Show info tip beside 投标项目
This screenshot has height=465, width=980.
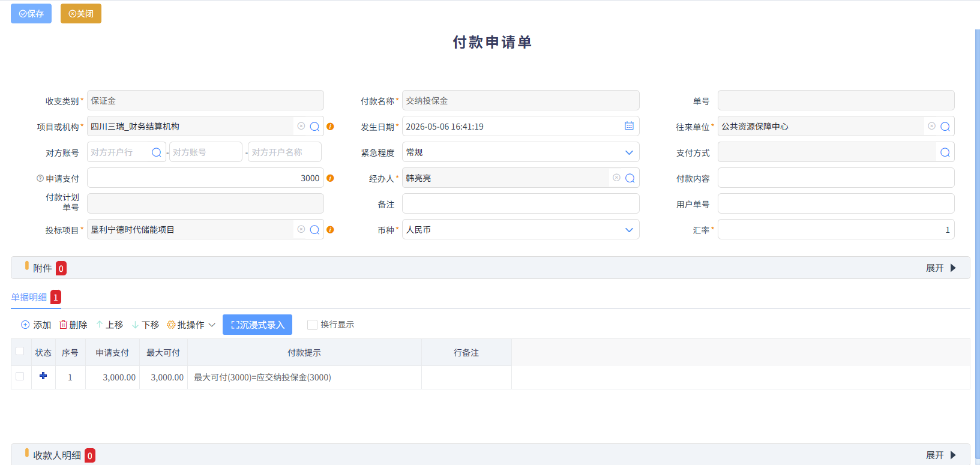[x=330, y=230]
